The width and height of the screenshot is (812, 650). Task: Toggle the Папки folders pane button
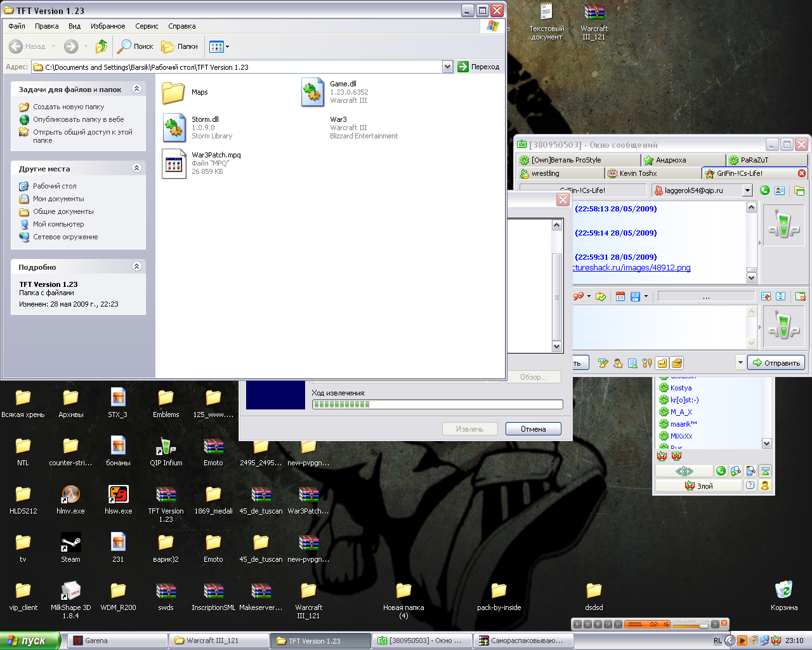180,46
